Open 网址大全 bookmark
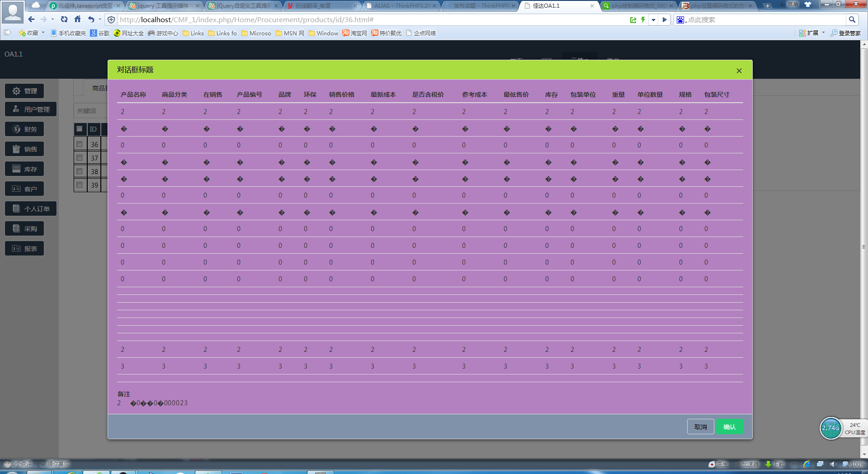Viewport: 868px width, 474px height. click(x=129, y=33)
